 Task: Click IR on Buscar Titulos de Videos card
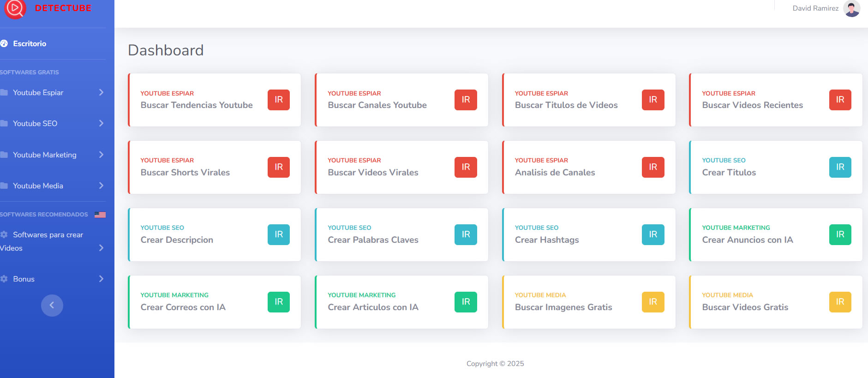tap(653, 100)
